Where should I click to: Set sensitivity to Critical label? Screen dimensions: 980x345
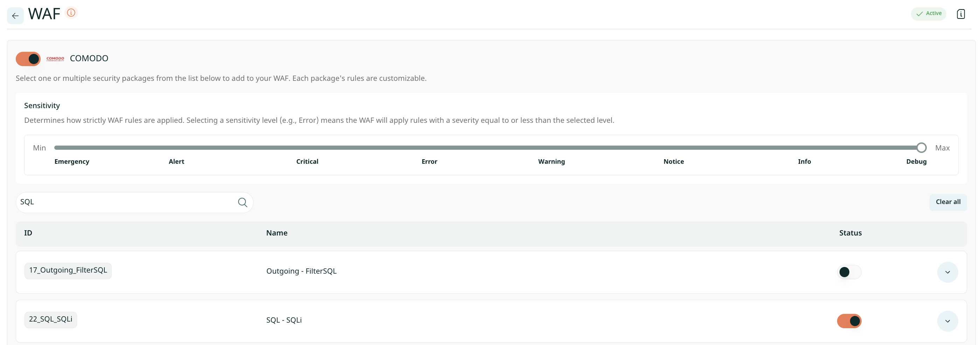tap(307, 162)
